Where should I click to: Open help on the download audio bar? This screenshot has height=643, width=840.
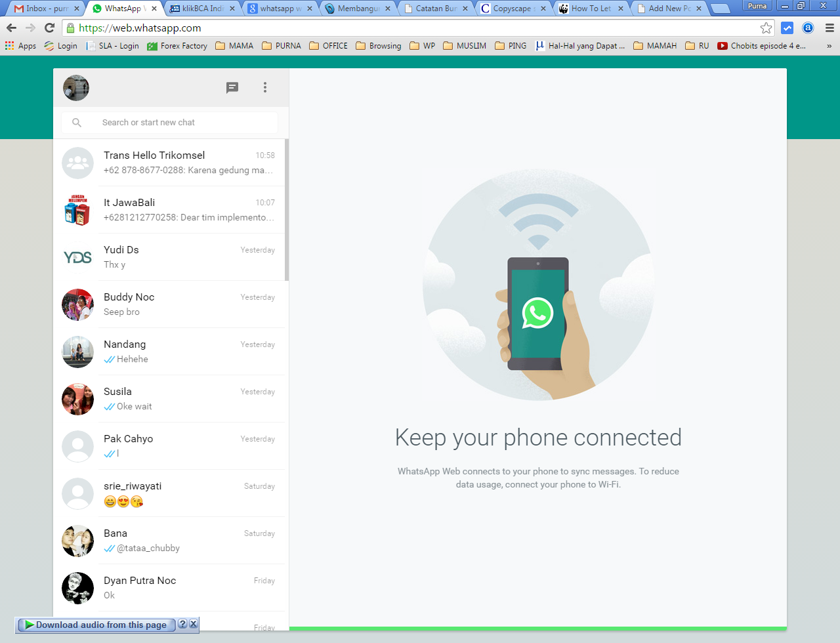pos(182,624)
